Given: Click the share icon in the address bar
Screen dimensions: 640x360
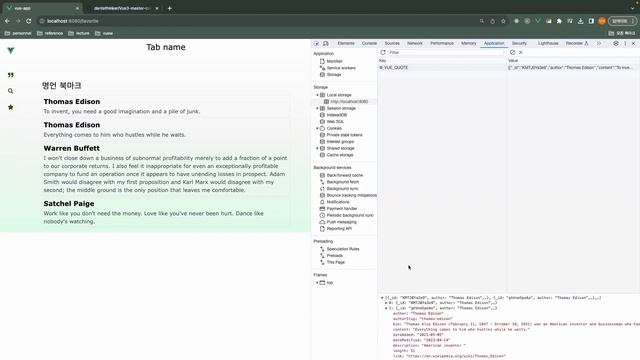Looking at the screenshot, I should tap(493, 21).
